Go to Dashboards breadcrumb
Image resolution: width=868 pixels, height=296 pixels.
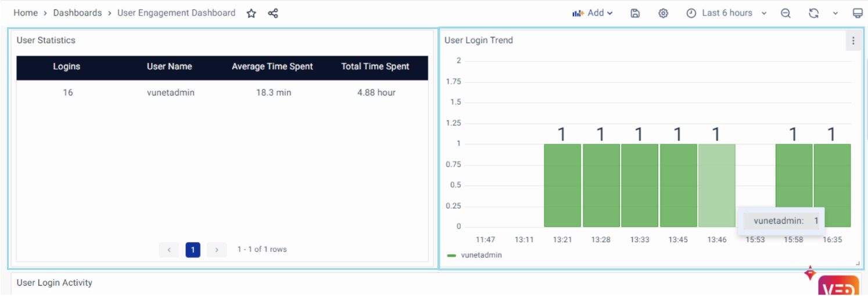[77, 13]
